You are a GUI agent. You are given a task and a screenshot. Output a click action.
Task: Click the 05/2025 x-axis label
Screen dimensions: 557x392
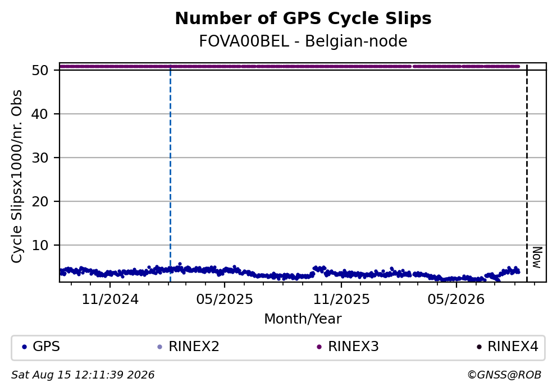(x=225, y=299)
